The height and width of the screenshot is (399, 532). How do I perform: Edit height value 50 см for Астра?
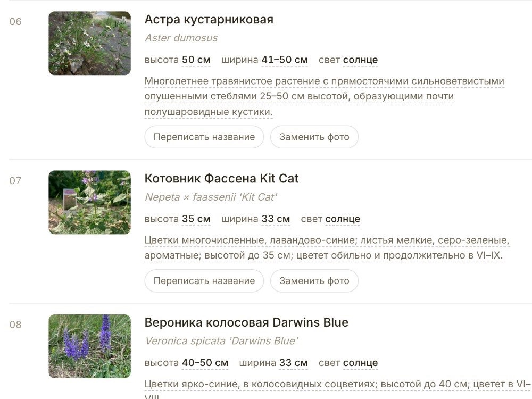196,60
